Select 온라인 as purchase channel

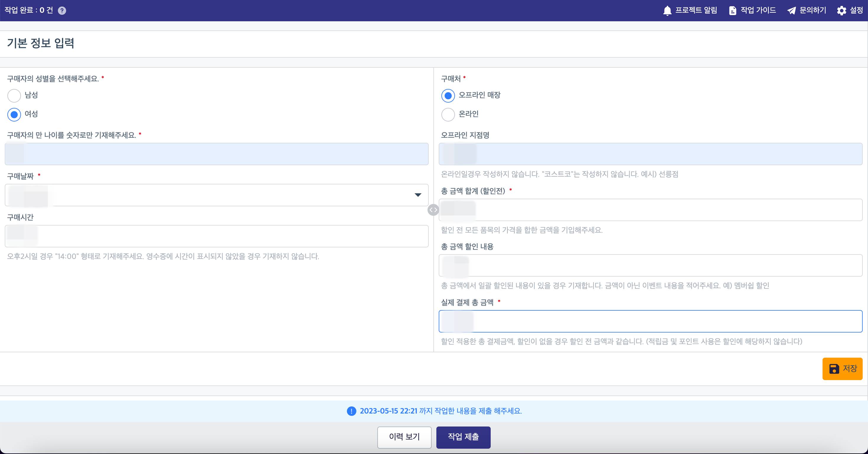448,114
